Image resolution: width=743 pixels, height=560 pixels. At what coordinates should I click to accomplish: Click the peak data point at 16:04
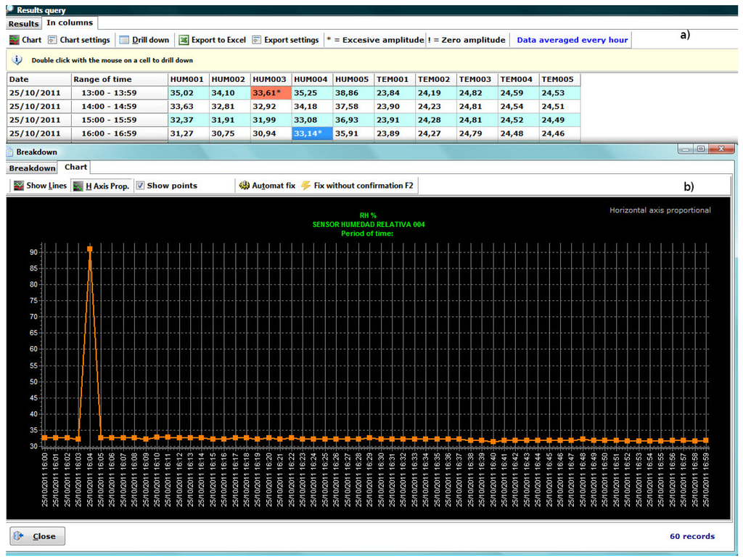[89, 249]
